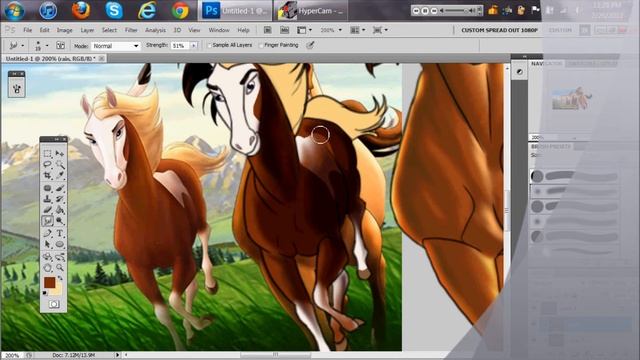This screenshot has height=360, width=640.
Task: Select the 3D Orbit camera tool
Action: [60, 257]
